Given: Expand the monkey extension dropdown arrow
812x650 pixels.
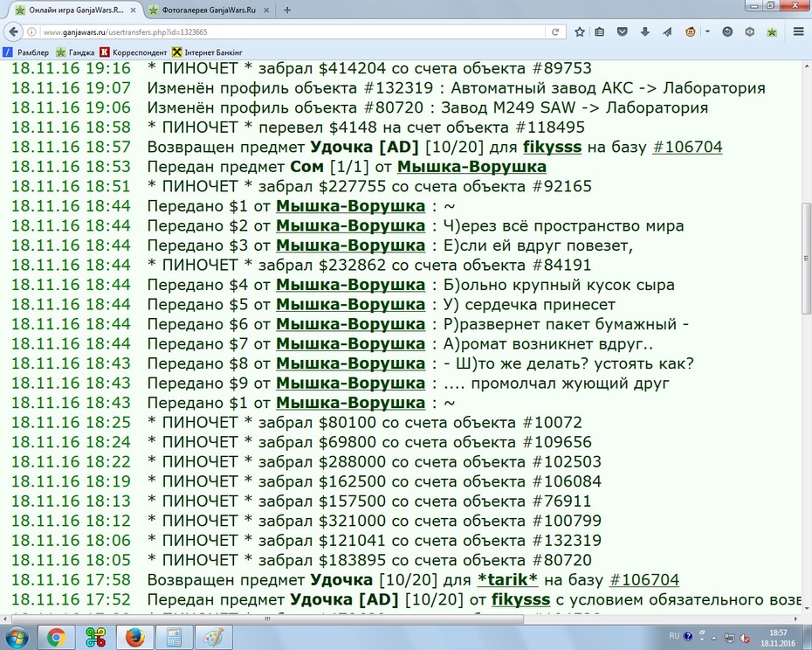Looking at the screenshot, I should pyautogui.click(x=707, y=31).
